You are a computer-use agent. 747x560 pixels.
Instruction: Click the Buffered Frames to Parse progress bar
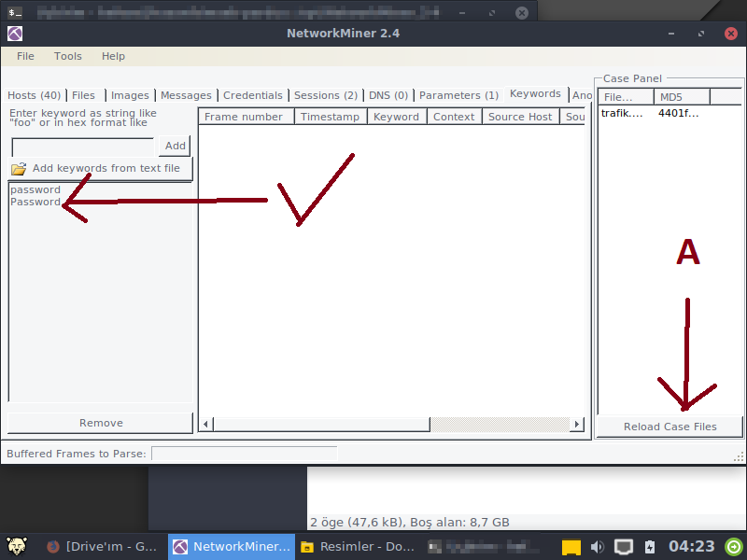tap(245, 454)
